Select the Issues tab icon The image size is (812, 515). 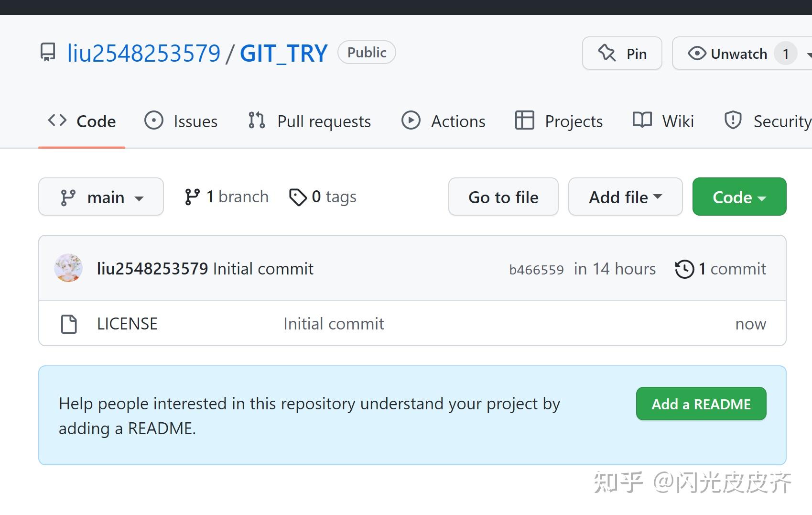point(153,121)
